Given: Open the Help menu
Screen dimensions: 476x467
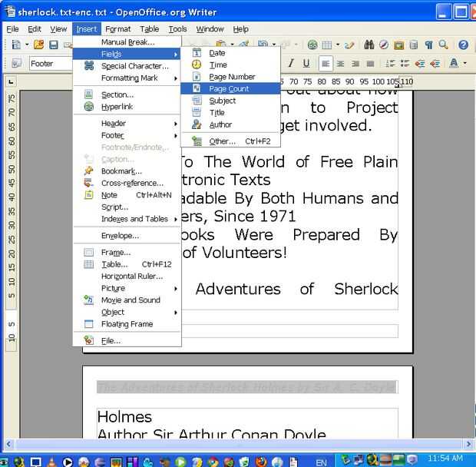Looking at the screenshot, I should [241, 29].
